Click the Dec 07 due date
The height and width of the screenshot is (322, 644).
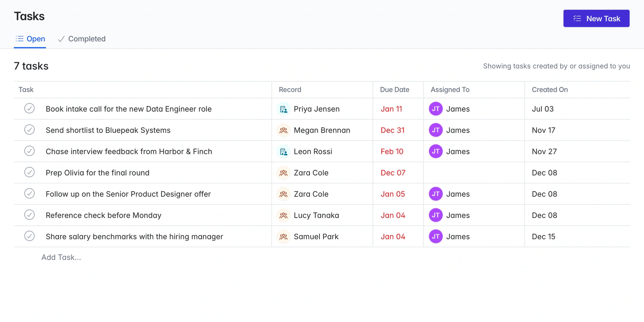point(393,173)
